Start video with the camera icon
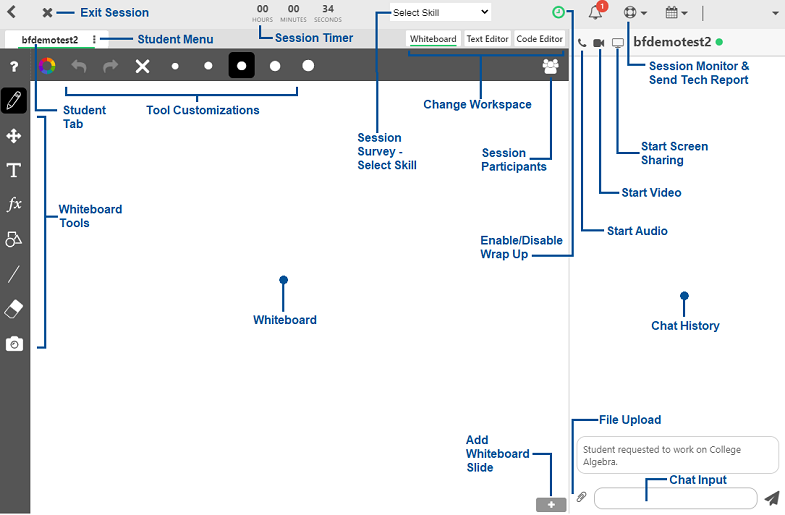The width and height of the screenshot is (785, 515). pyautogui.click(x=599, y=43)
